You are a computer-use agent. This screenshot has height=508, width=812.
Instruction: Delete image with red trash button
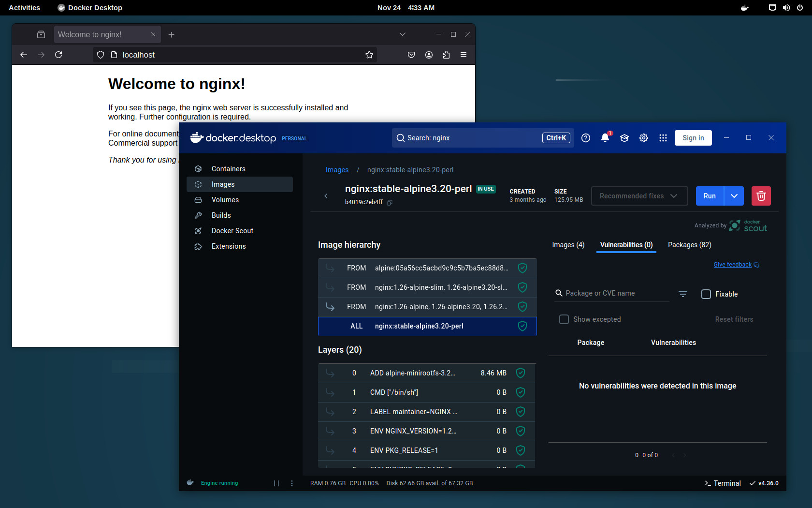[x=761, y=196]
